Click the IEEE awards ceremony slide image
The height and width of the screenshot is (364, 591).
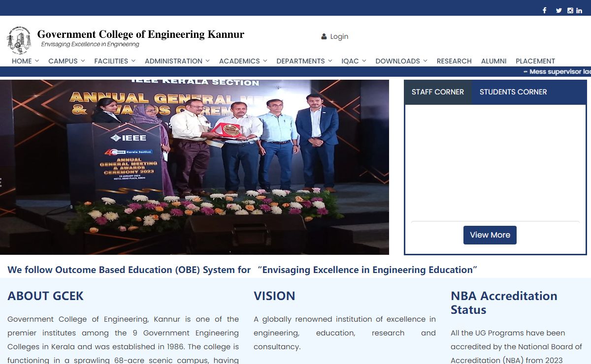195,167
